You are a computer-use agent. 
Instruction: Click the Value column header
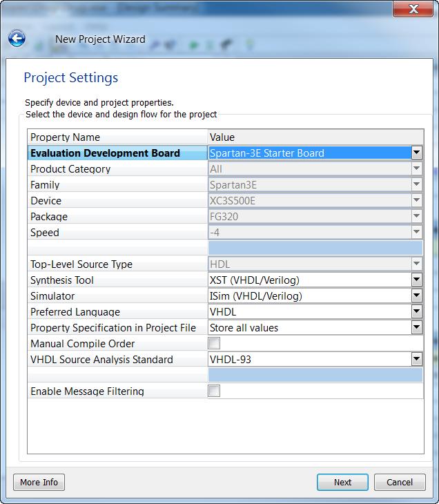point(315,137)
